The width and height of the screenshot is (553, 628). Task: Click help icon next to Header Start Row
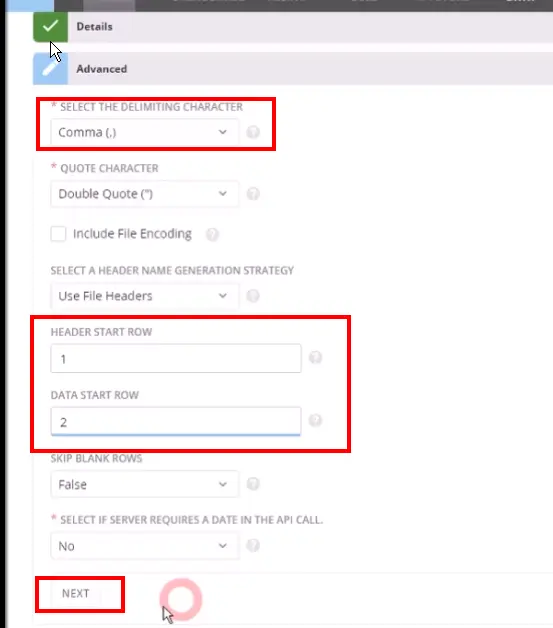click(x=316, y=357)
